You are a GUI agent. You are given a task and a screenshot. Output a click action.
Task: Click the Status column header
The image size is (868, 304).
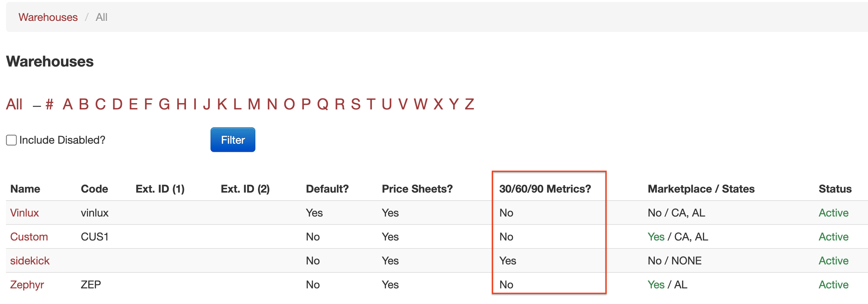pyautogui.click(x=835, y=189)
